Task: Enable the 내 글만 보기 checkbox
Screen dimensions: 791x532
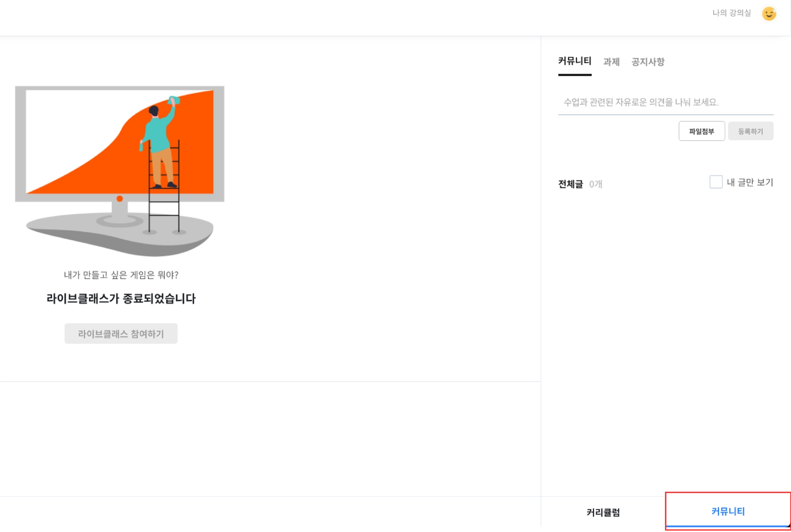Action: click(x=716, y=182)
